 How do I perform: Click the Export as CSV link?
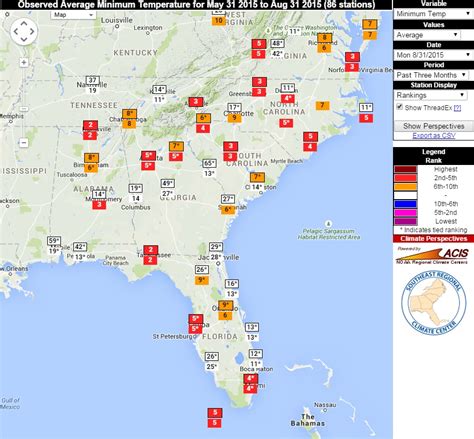point(434,136)
